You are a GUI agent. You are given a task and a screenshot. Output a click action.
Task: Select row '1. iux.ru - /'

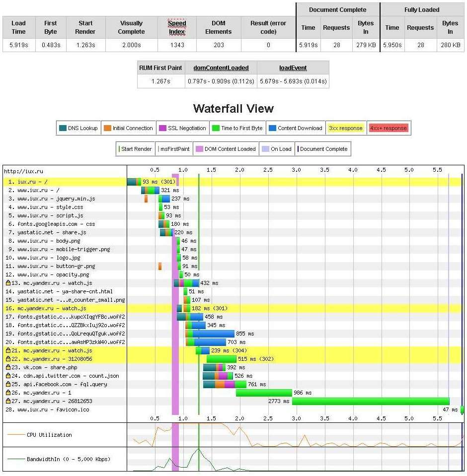233,182
